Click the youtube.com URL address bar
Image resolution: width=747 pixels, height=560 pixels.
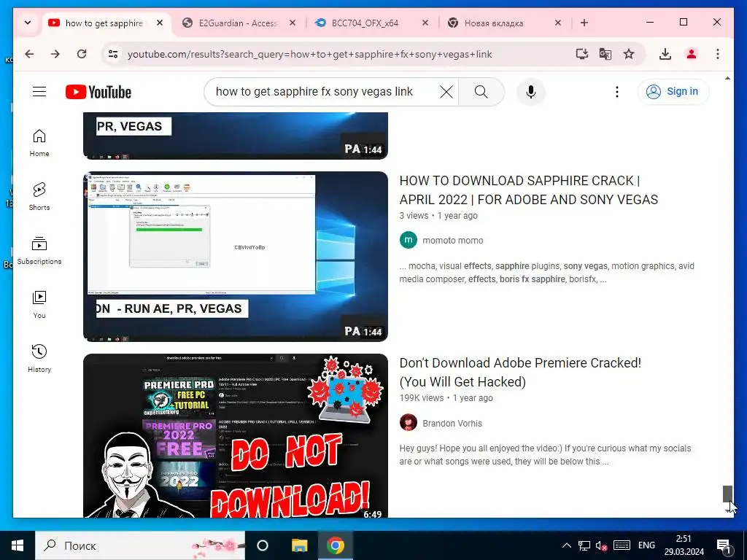[309, 54]
